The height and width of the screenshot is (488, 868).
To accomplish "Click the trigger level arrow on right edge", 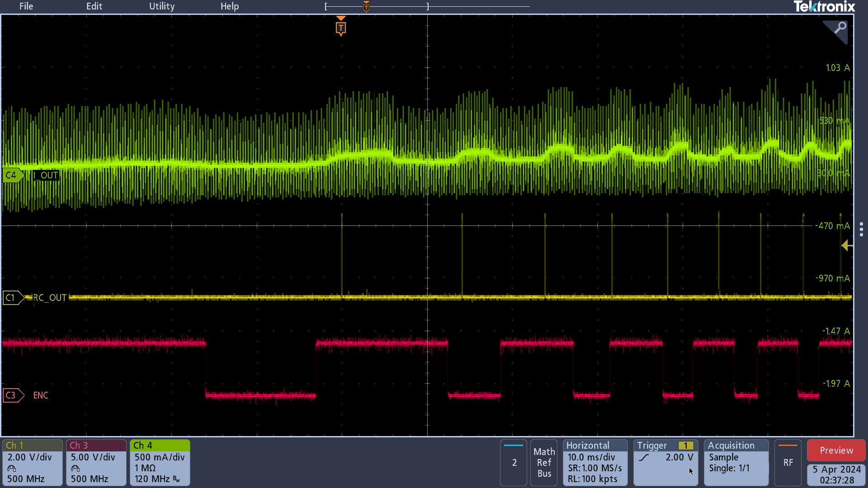I will [x=847, y=246].
